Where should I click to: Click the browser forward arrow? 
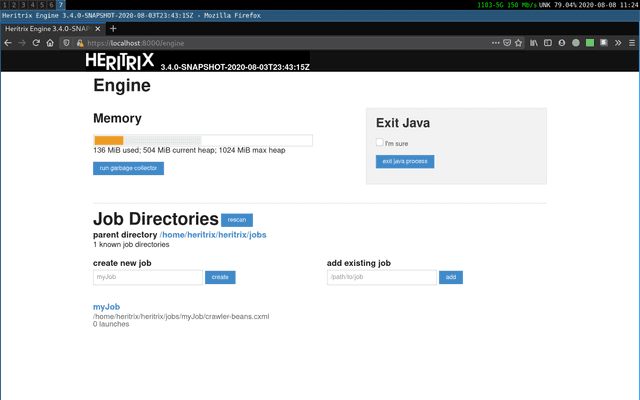[x=22, y=43]
